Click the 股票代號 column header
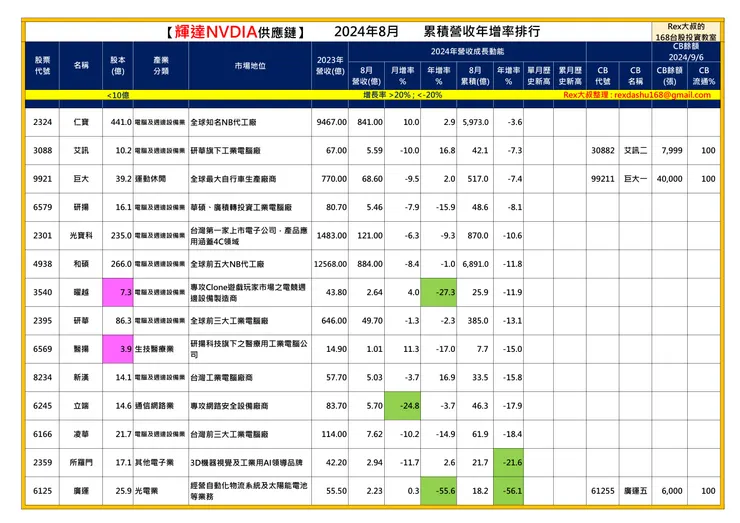Screen dimensions: 740x523 point(42,66)
